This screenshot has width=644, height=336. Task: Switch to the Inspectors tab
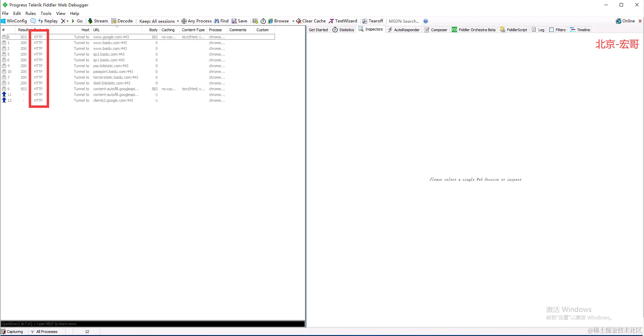coord(371,29)
